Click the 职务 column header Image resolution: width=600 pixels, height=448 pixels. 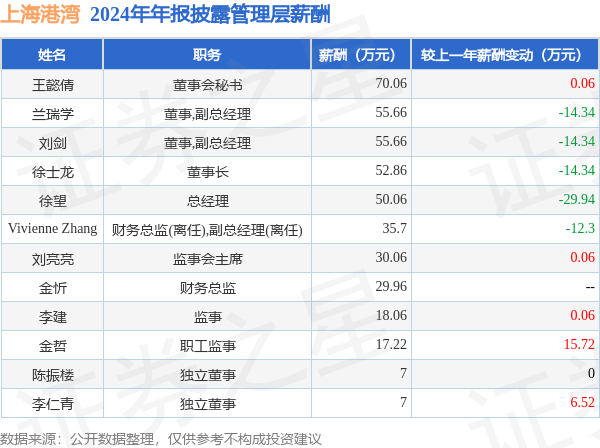pos(207,55)
